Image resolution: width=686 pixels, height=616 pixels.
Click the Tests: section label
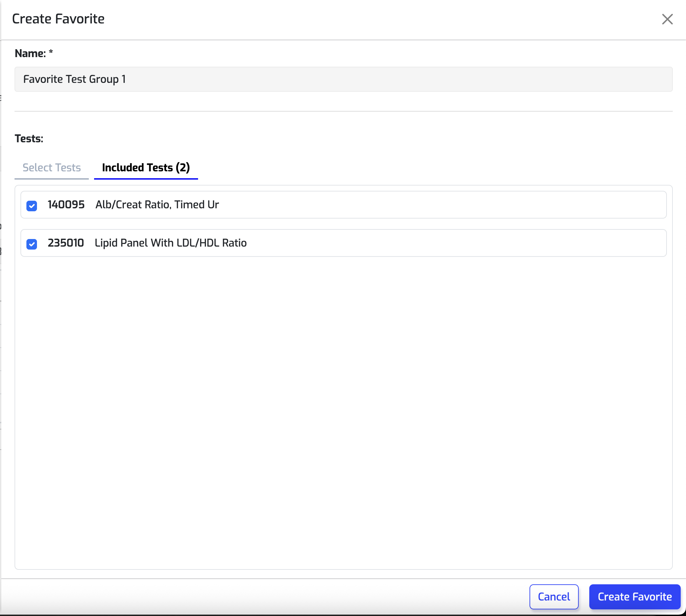click(29, 139)
